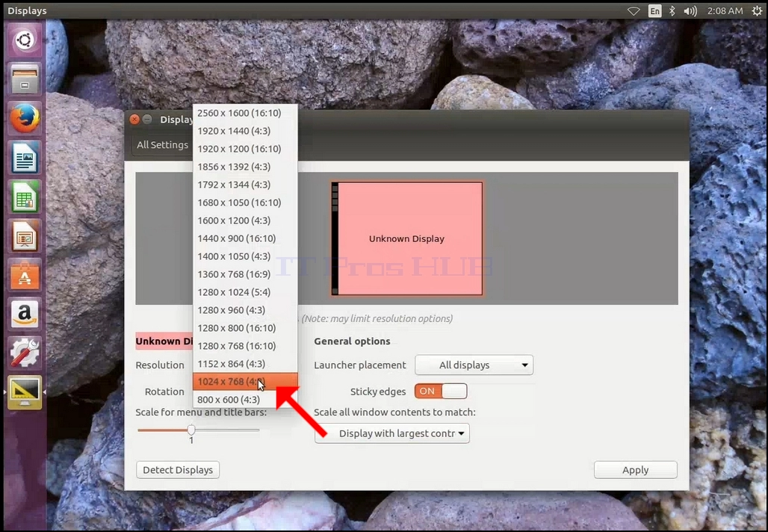Toggle the Sticky edges switch

pos(441,391)
